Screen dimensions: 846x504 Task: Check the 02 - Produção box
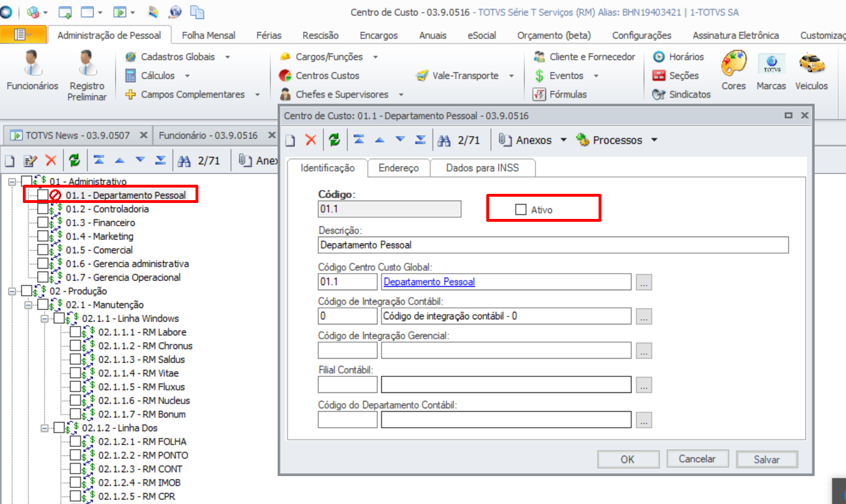[26, 291]
